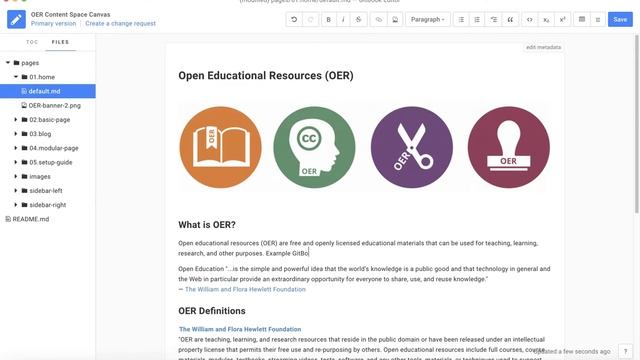Viewport: 640px width, 360px height.
Task: Open the README.md file
Action: click(31, 219)
